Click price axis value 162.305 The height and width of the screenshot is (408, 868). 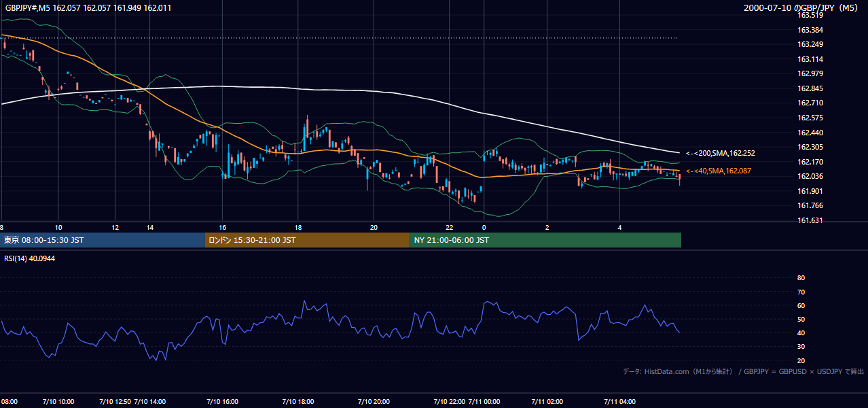(x=810, y=147)
